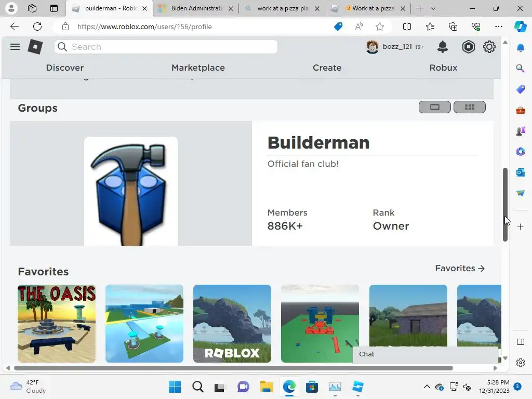Open the Discover menu item
Image resolution: width=532 pixels, height=399 pixels.
tap(65, 68)
